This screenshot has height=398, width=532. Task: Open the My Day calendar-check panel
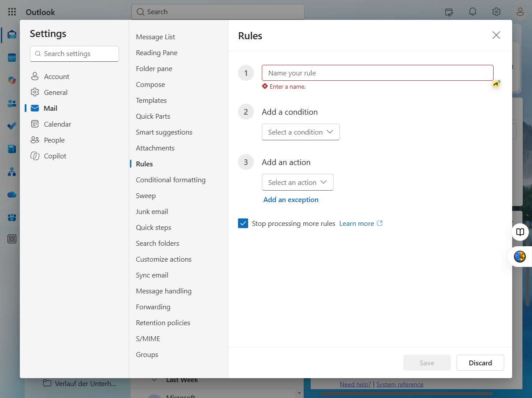pyautogui.click(x=449, y=12)
